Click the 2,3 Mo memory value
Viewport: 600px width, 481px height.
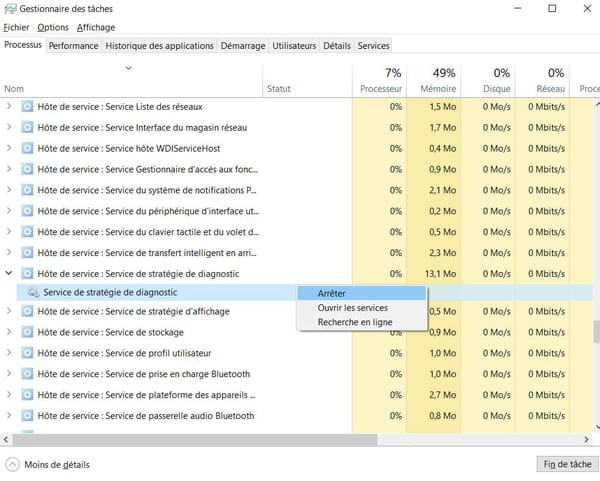[x=442, y=253]
